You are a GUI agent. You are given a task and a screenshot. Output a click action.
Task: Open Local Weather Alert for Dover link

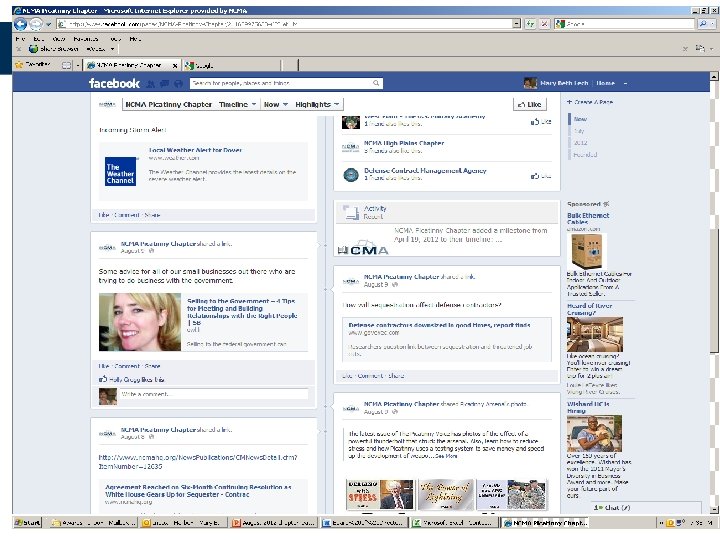click(196, 150)
